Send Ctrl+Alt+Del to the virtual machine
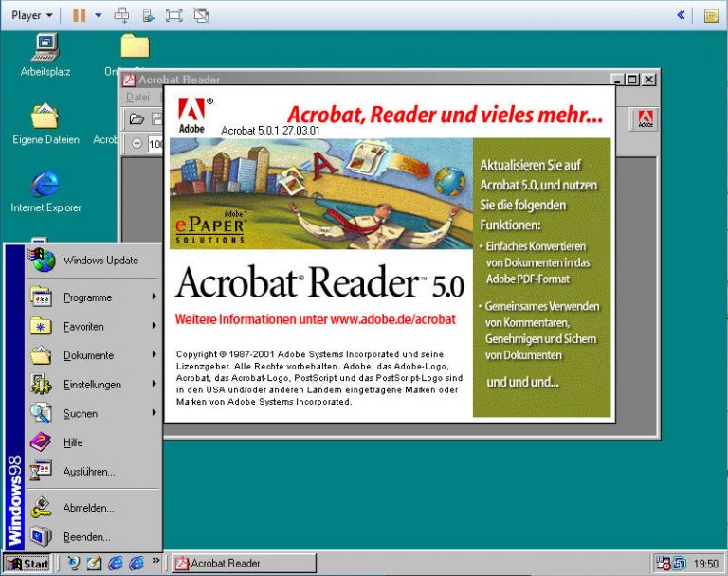 (x=121, y=15)
